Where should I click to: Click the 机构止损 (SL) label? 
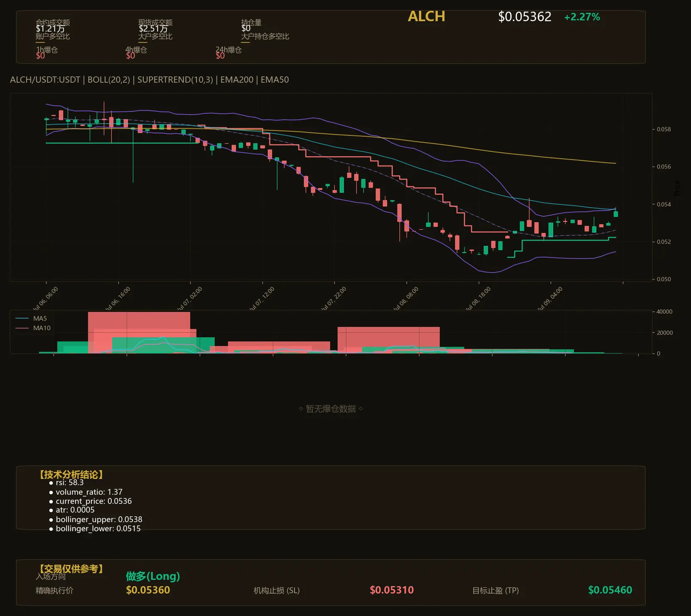277,591
